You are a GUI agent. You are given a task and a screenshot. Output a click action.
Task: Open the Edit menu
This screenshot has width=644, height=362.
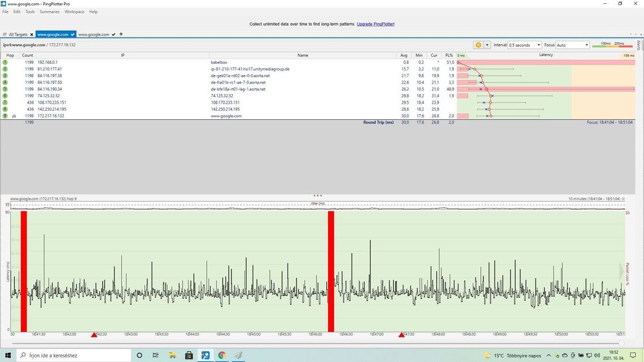tap(17, 12)
